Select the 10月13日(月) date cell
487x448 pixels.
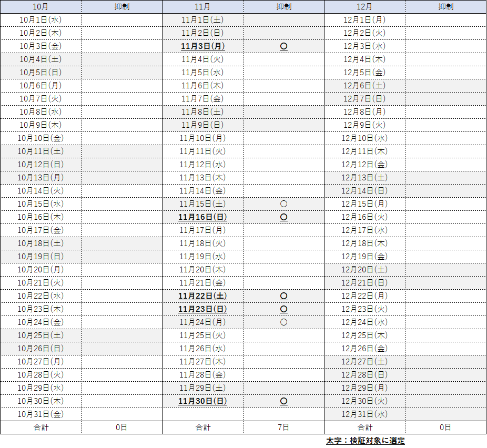click(x=40, y=178)
